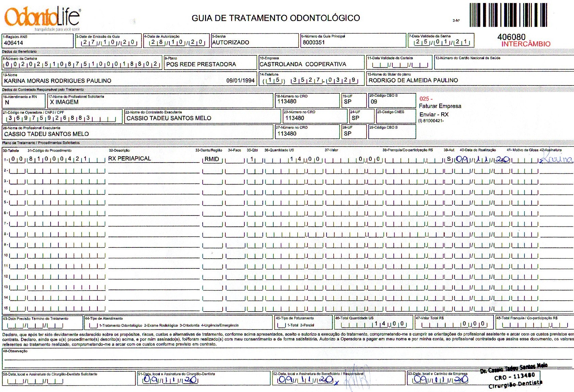574x392 pixels.
Task: Click the Nome do titular do plano field
Action: click(470, 78)
